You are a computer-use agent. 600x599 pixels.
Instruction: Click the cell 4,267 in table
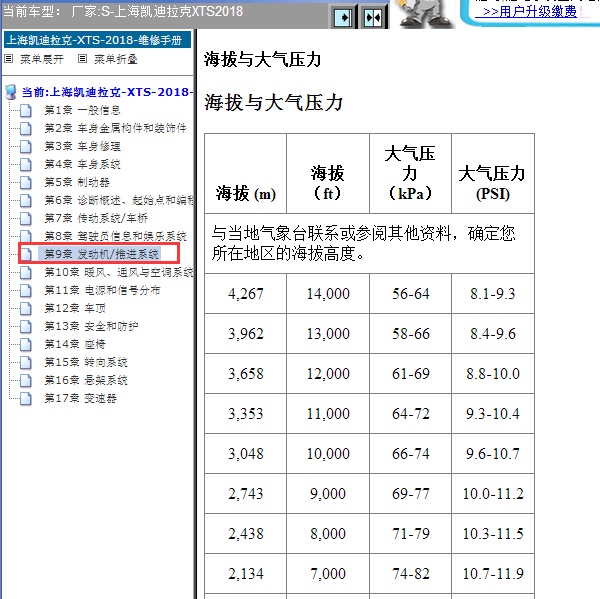coord(246,294)
